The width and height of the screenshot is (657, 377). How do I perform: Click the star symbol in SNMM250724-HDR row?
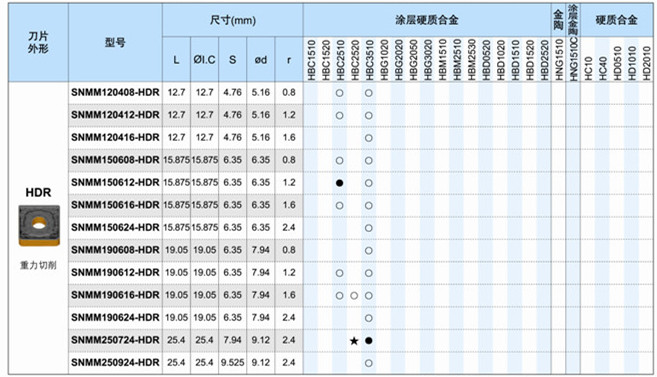click(354, 341)
